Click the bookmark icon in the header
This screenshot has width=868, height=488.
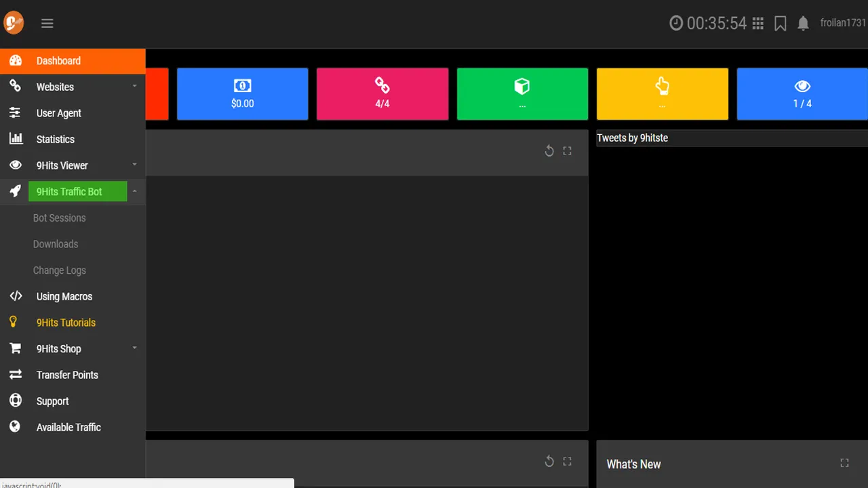tap(781, 24)
